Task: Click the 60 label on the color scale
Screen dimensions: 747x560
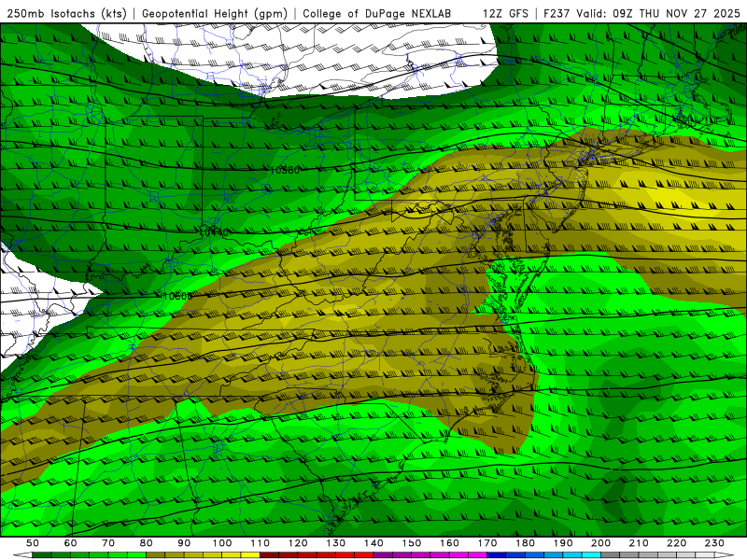Action: [x=70, y=543]
